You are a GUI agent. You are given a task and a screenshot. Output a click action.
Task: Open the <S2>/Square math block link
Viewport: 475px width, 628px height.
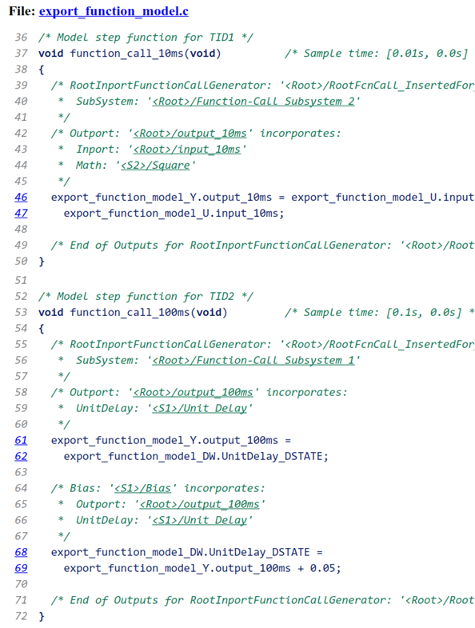tap(155, 165)
